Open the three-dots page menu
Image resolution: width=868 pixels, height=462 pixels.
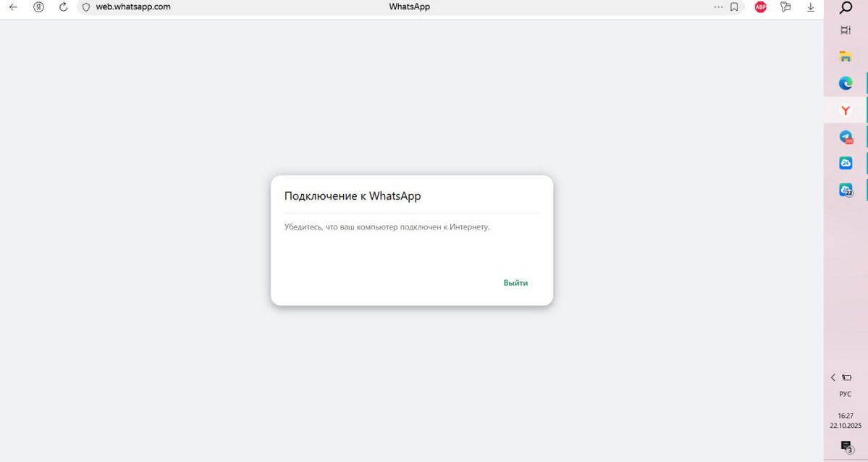[718, 7]
